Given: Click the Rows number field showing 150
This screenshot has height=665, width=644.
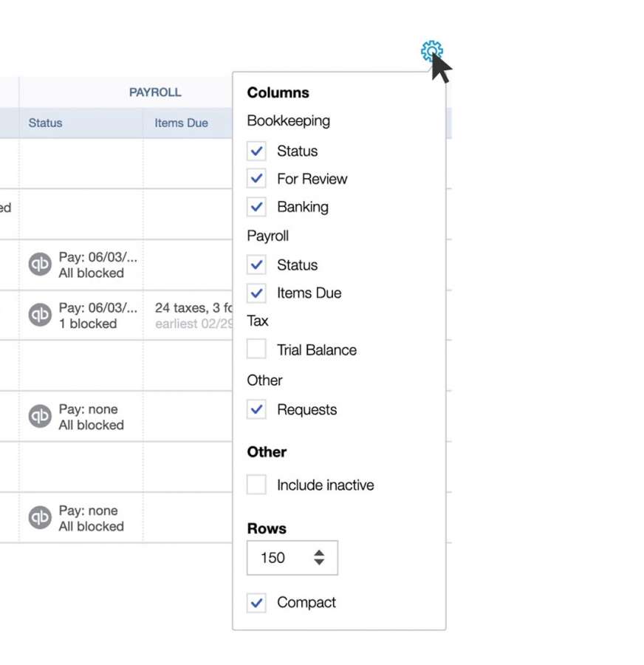Looking at the screenshot, I should tap(292, 558).
